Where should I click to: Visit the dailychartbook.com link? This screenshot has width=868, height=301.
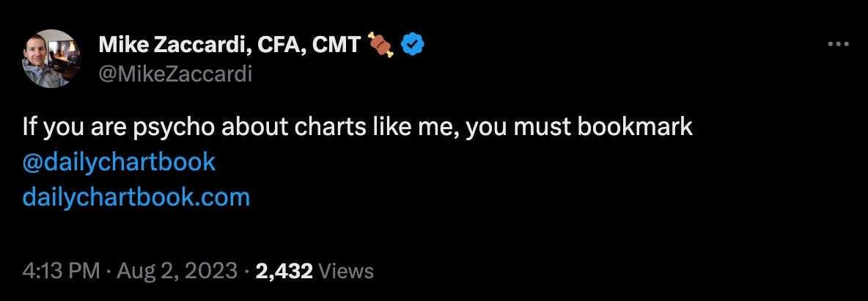click(x=136, y=197)
